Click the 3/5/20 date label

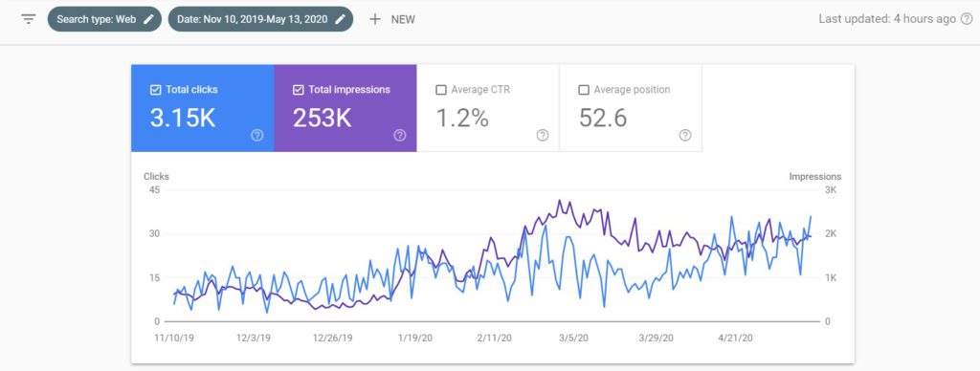[x=573, y=338]
